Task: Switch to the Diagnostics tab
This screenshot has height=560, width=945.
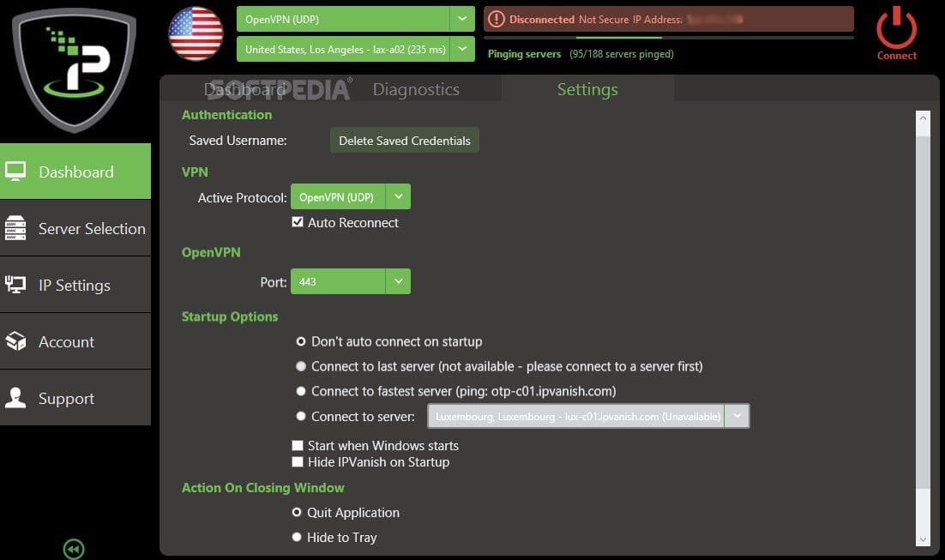Action: pos(416,89)
